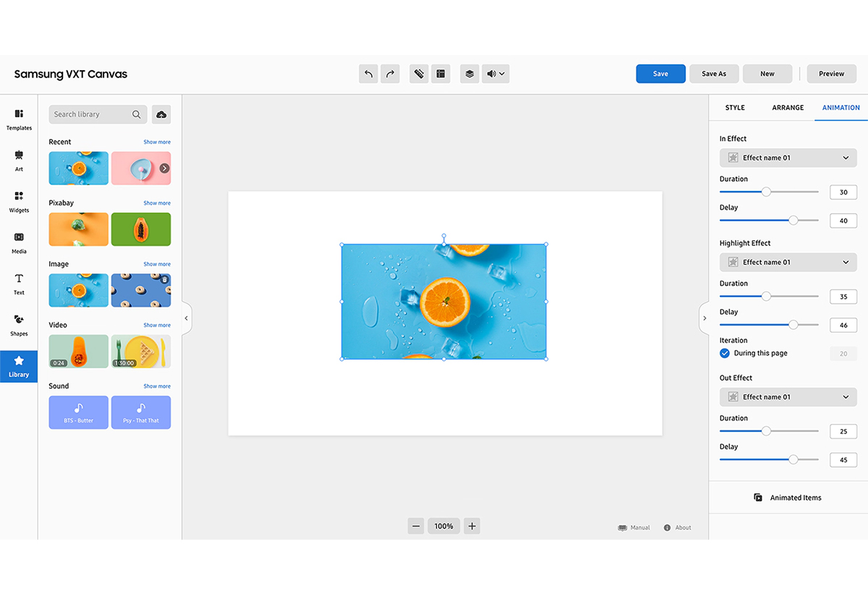Viewport: 868px width, 594px height.
Task: Switch to the STYLE tab
Action: 735,108
